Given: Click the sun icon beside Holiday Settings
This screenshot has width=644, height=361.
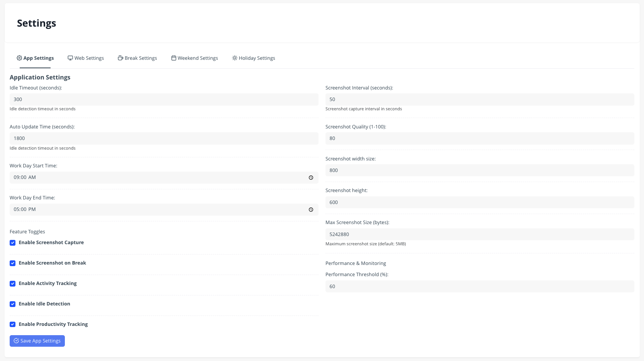Looking at the screenshot, I should 235,58.
